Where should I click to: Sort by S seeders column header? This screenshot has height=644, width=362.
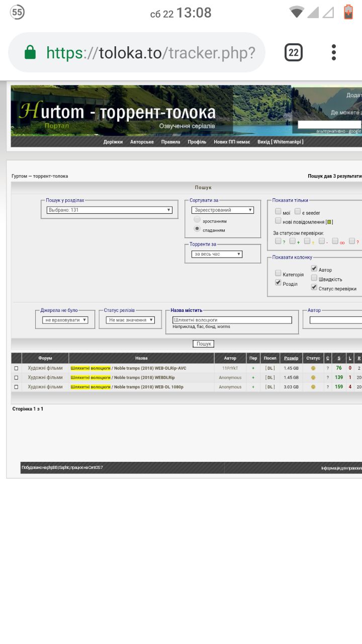tap(339, 358)
